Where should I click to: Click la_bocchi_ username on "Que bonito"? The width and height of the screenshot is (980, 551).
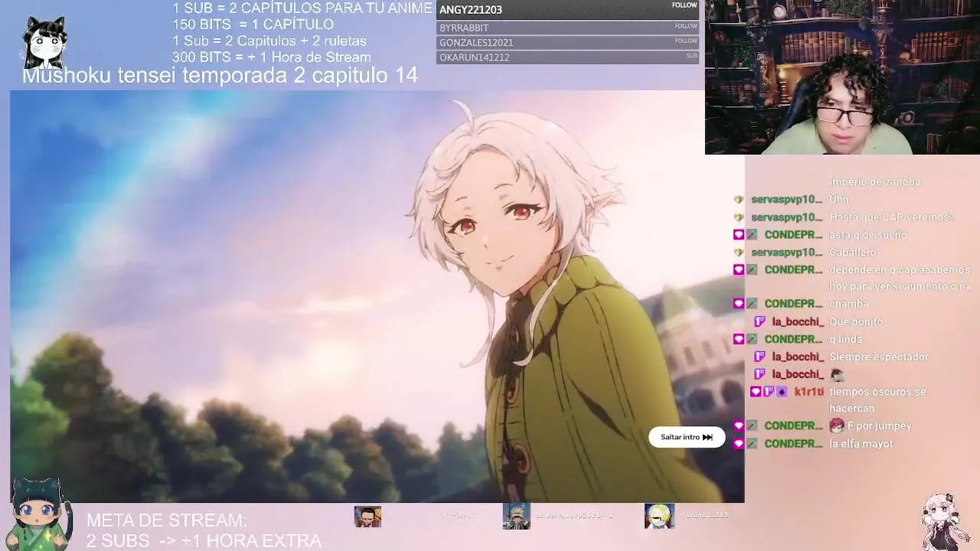798,322
